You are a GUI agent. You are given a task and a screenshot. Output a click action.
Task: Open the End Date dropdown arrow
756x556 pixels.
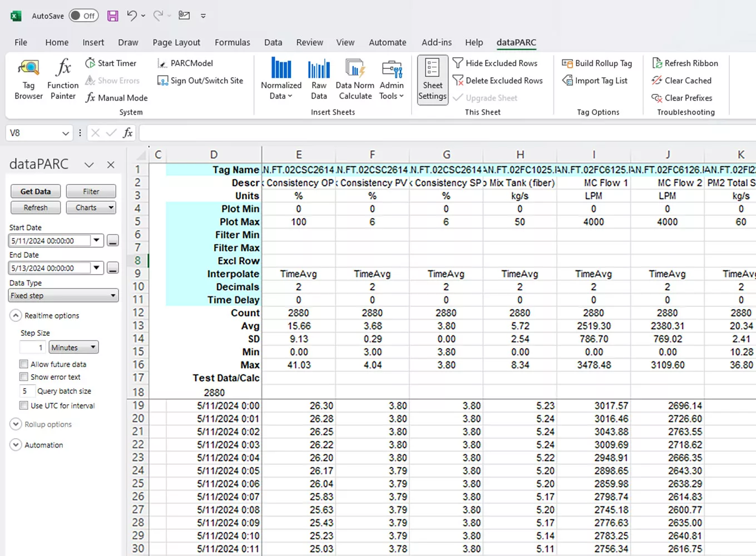(97, 268)
